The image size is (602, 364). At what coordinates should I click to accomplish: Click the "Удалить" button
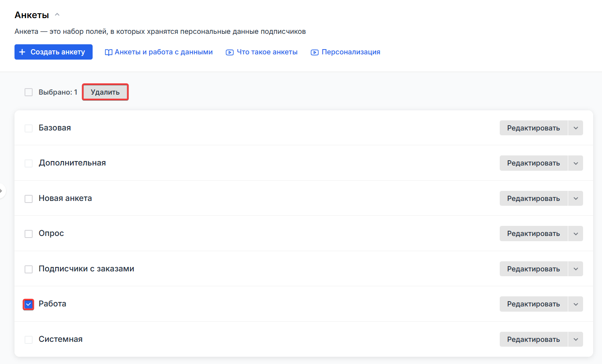tap(105, 92)
